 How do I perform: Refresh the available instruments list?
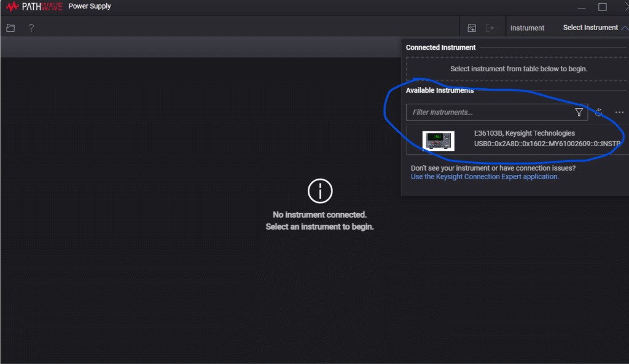[x=598, y=112]
